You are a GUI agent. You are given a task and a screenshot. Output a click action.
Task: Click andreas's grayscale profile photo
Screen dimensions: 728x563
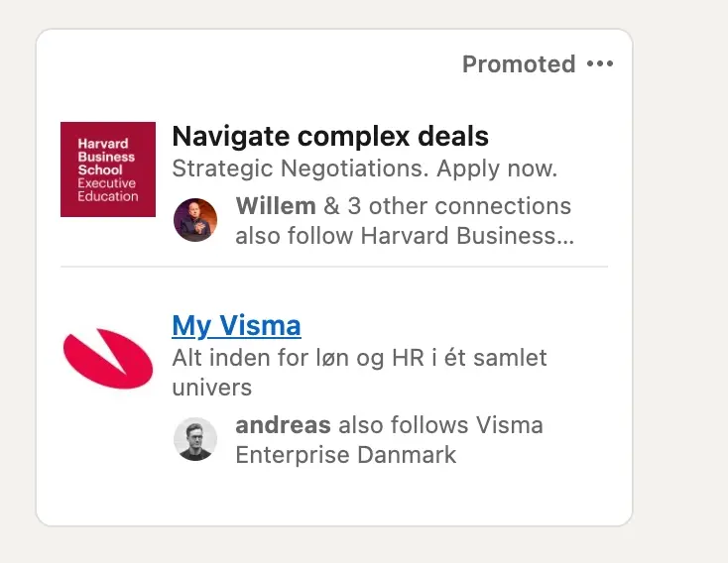pos(195,439)
